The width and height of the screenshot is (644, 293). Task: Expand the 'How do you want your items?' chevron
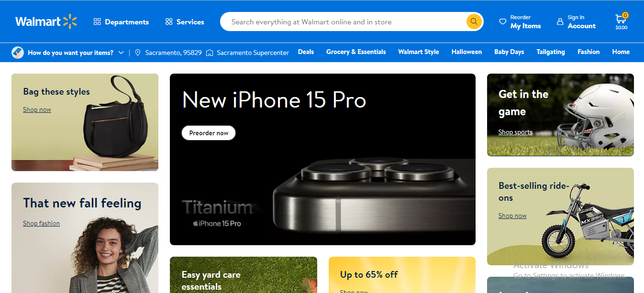coord(121,53)
